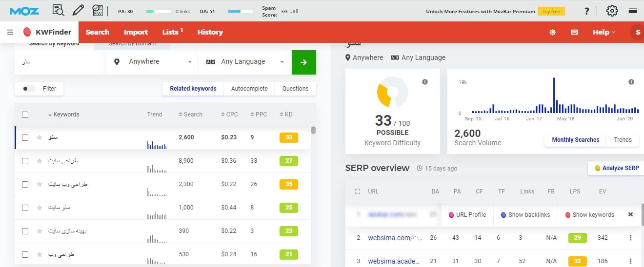Check the طراحی سایت row
Screen dimensions: 644x267
coord(25,161)
